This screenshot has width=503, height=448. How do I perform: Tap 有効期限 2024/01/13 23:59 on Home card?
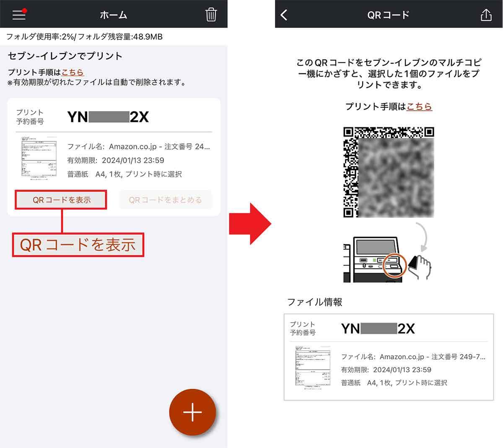coord(116,160)
